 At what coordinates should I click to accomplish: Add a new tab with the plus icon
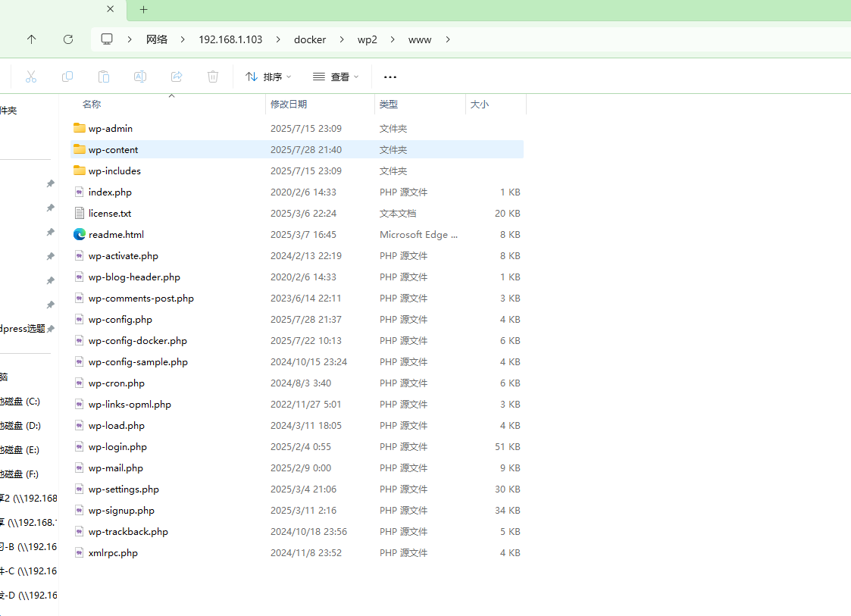click(143, 9)
